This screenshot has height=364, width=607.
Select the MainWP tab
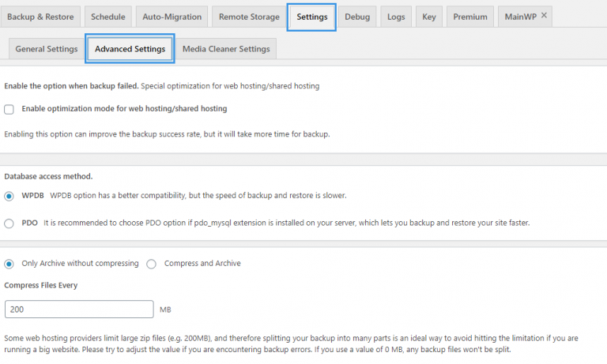tap(519, 17)
